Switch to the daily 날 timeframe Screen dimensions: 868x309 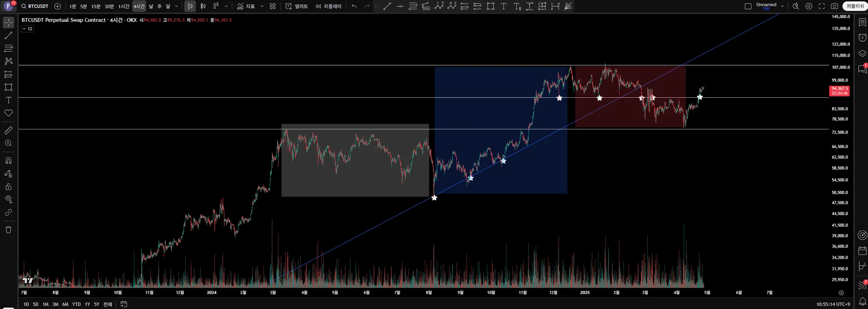(151, 6)
